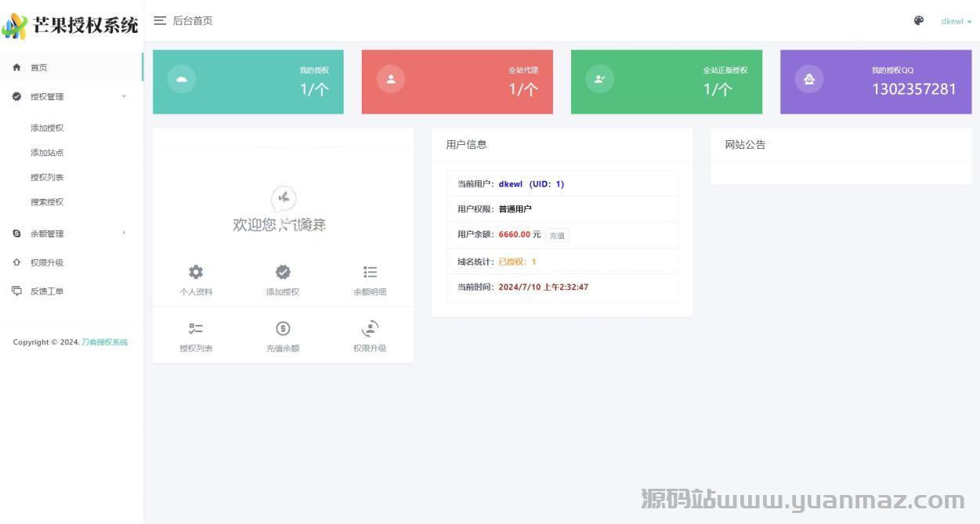Open the 刀客授权系统 footer link
The width and height of the screenshot is (980, 524).
[104, 342]
